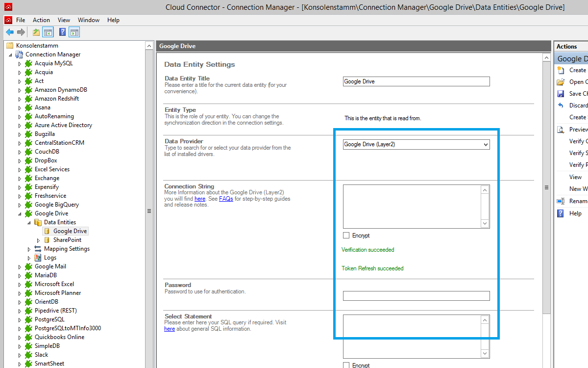
Task: Click Preview magnifier icon in Actions
Action: (x=561, y=130)
